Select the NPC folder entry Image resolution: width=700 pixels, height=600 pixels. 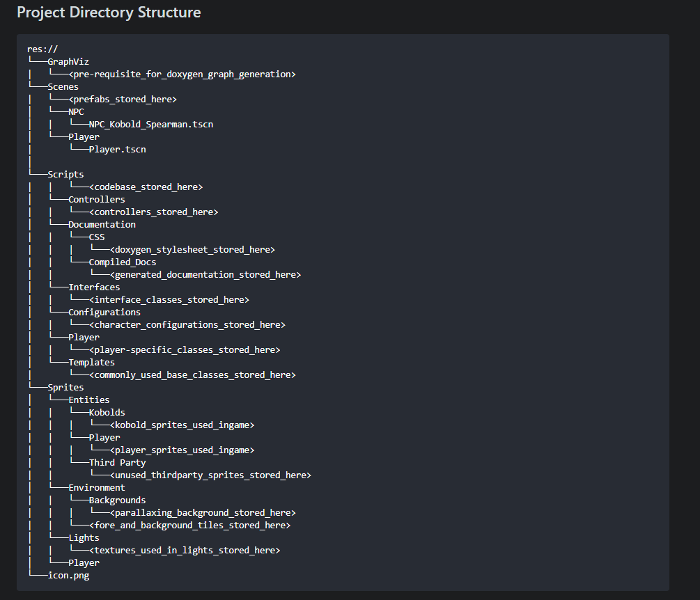[76, 111]
